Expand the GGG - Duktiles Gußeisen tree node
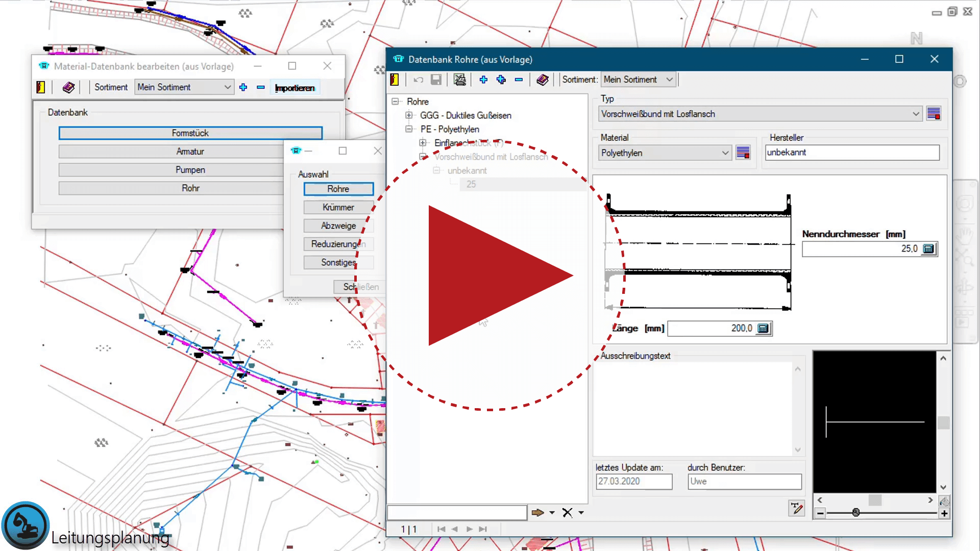The width and height of the screenshot is (980, 551). coord(409,115)
